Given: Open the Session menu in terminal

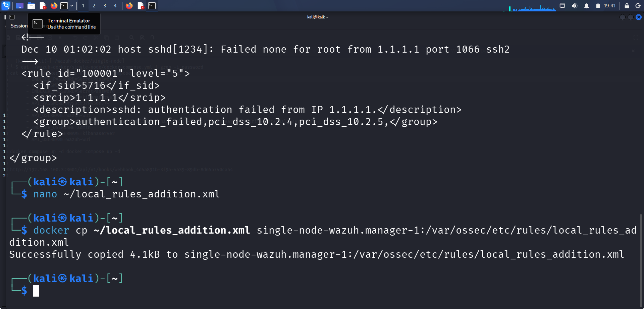Looking at the screenshot, I should click(x=19, y=26).
